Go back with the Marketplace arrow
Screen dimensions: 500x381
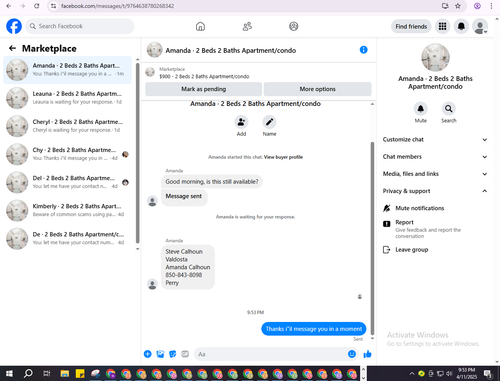coord(12,48)
